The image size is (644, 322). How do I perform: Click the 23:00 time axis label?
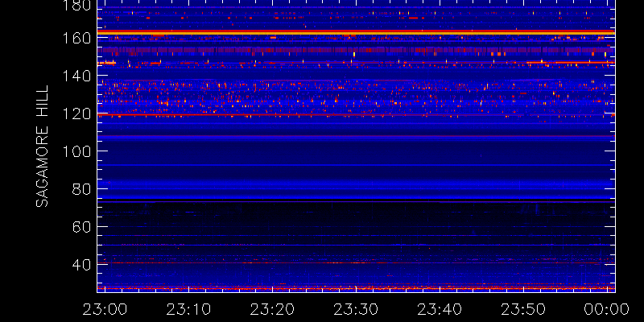coord(105,309)
